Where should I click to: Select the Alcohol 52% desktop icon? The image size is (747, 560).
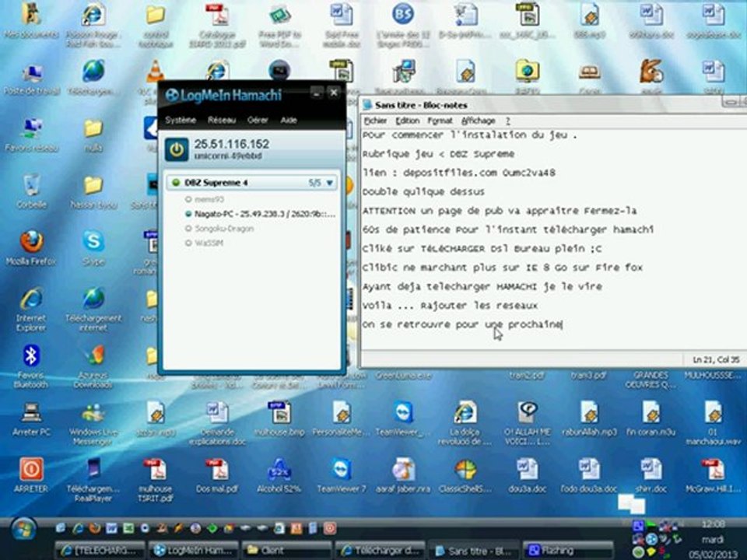coord(279,474)
